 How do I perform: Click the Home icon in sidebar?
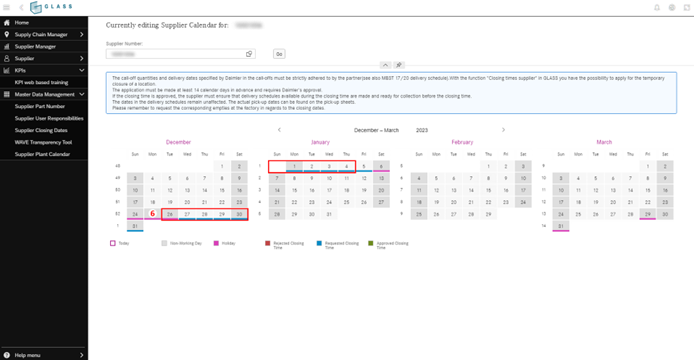click(x=7, y=23)
